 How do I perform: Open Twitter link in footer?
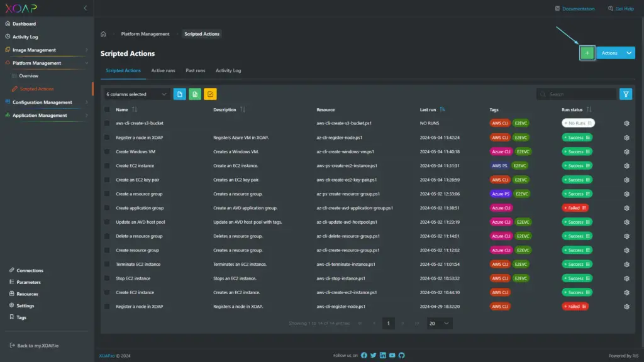click(x=374, y=356)
